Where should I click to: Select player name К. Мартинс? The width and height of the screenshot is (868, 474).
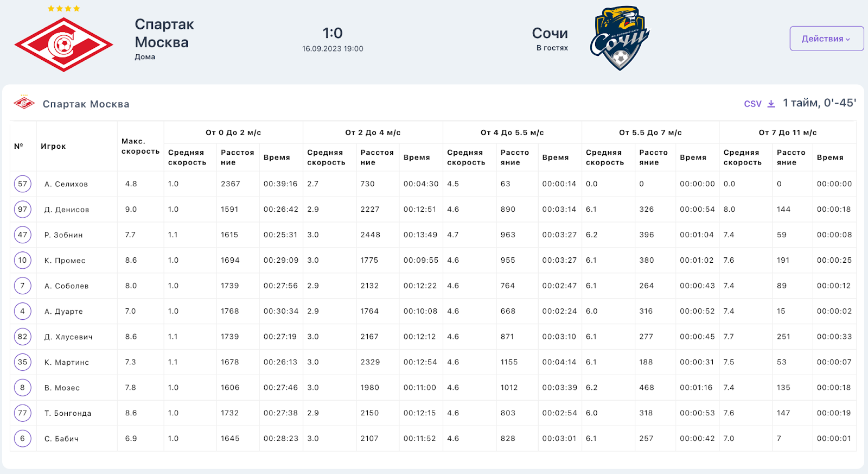tap(67, 363)
